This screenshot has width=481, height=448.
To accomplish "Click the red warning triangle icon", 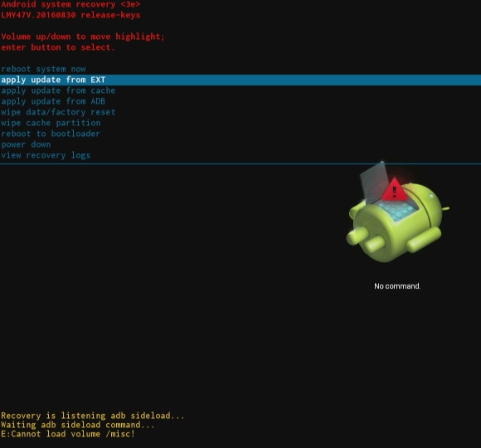I will pos(395,189).
